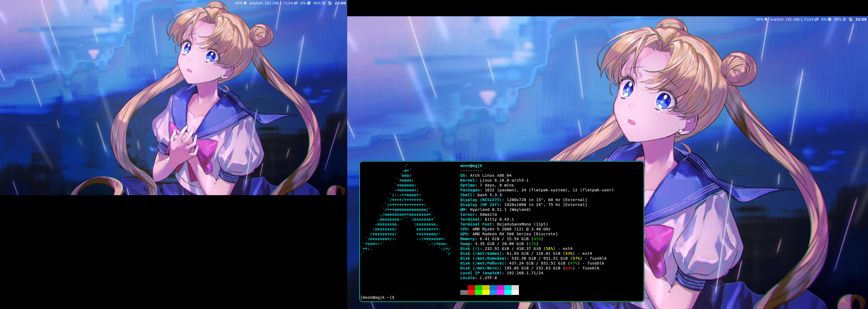Click the 22:08 clock on right monitor bar
The image size is (868, 309).
(861, 20)
